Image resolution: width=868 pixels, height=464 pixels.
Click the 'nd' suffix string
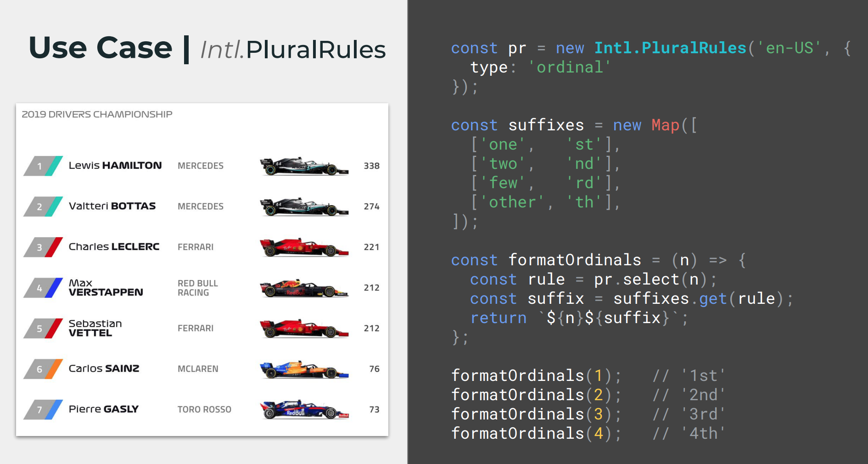(x=584, y=164)
